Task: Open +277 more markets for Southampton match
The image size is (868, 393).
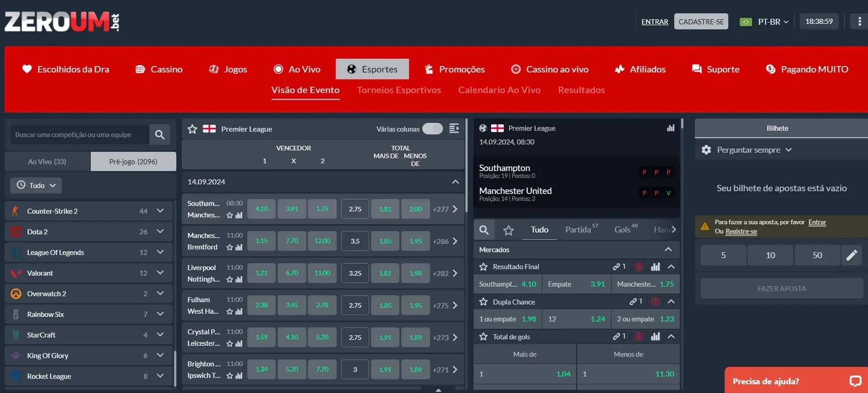Action: click(445, 209)
